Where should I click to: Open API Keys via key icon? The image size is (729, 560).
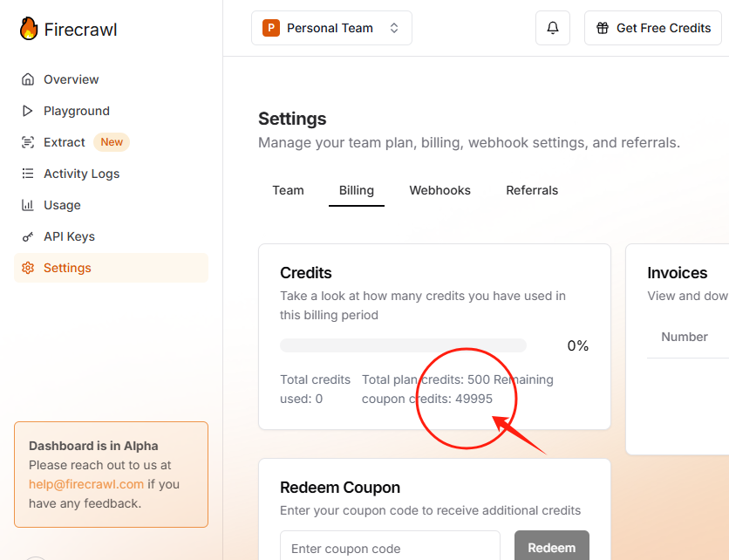pos(28,236)
